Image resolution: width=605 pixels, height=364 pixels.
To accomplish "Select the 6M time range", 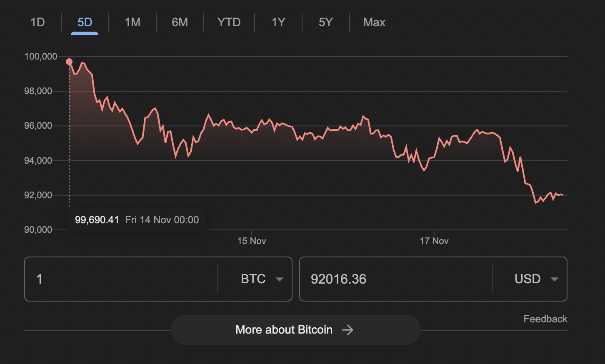I will click(180, 22).
